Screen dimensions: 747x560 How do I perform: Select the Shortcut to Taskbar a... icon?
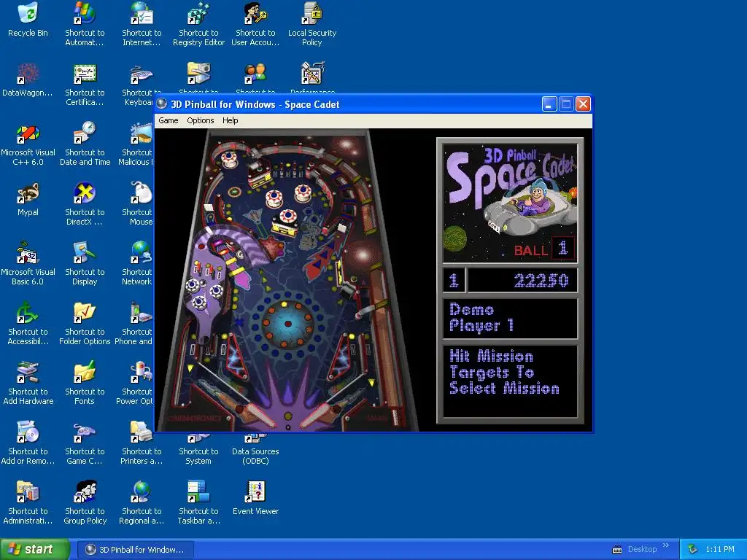tap(198, 503)
